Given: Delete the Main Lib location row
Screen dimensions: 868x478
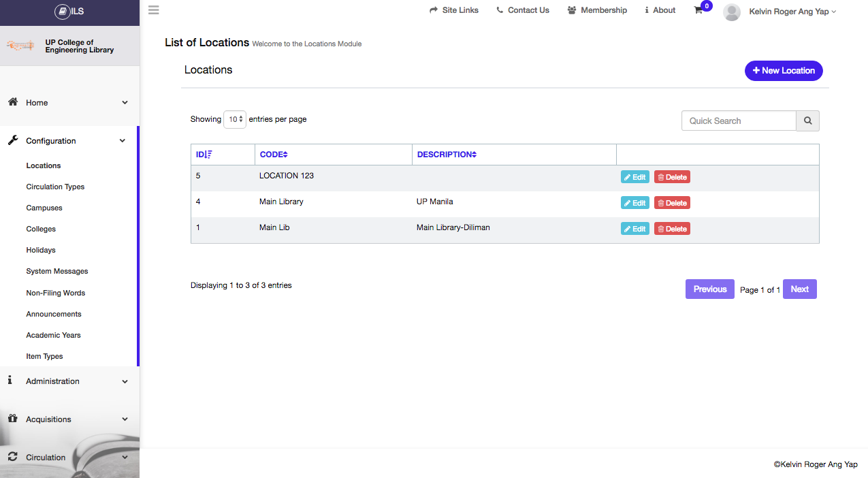Looking at the screenshot, I should (672, 229).
